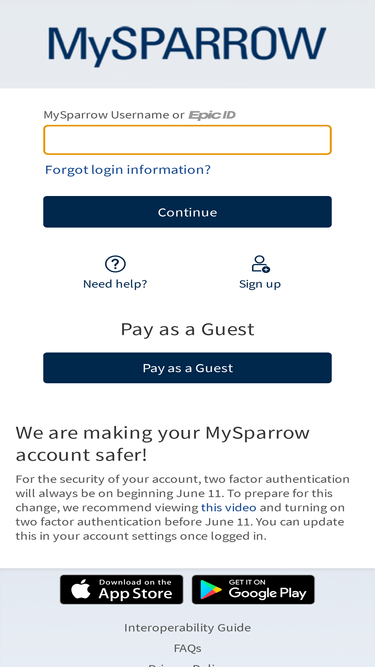Open the Forgot login information link

tap(128, 170)
